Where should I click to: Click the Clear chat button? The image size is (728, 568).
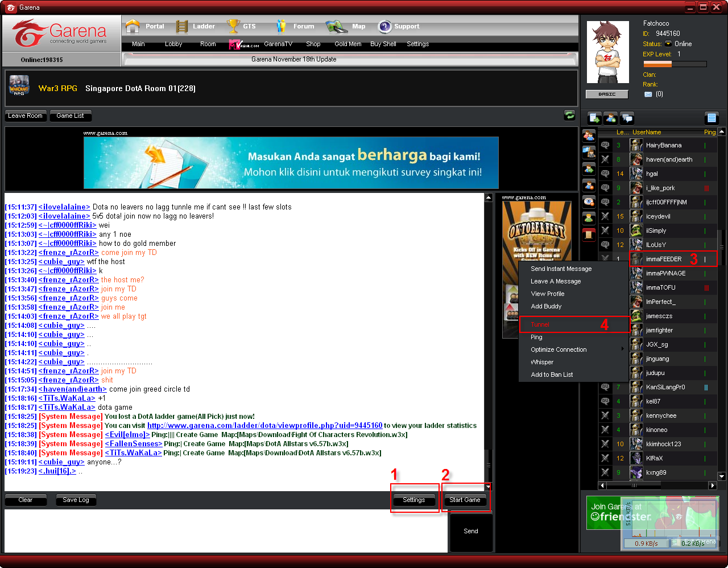click(26, 500)
